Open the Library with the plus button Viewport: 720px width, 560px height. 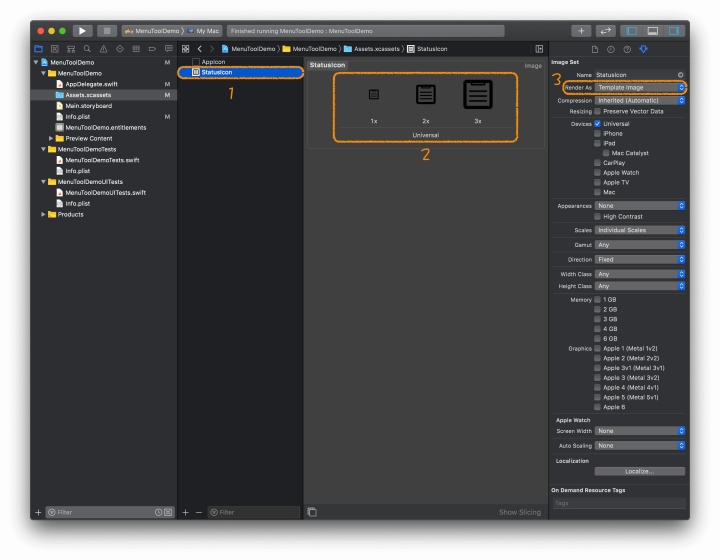(x=581, y=31)
